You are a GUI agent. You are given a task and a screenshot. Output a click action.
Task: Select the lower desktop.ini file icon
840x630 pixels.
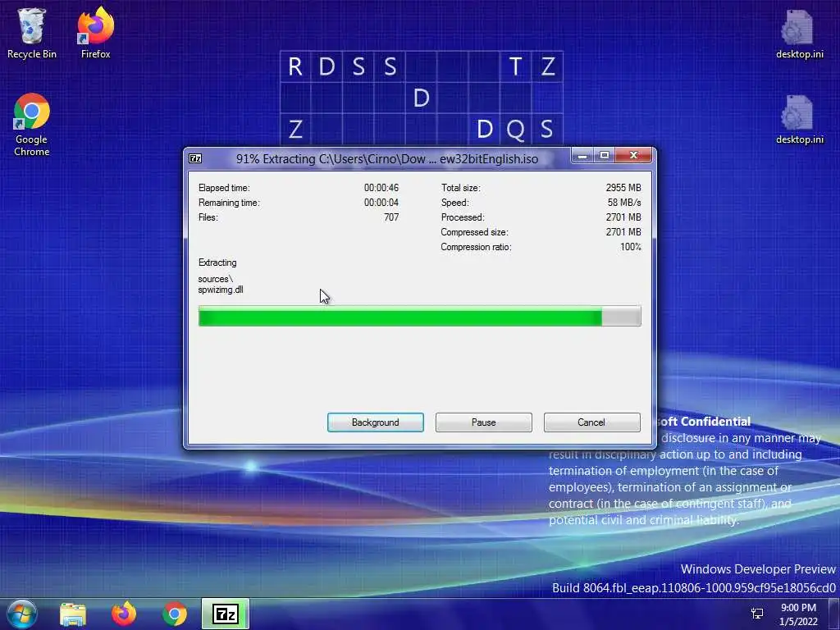[799, 119]
